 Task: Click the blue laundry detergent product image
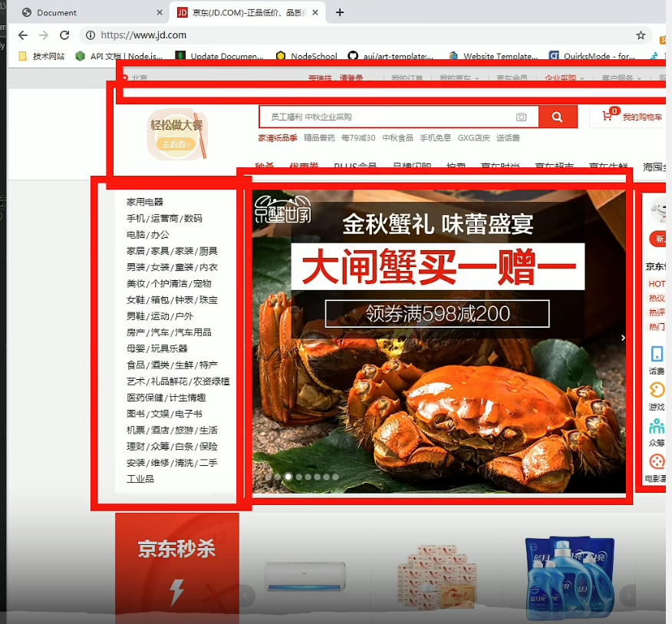(x=569, y=577)
